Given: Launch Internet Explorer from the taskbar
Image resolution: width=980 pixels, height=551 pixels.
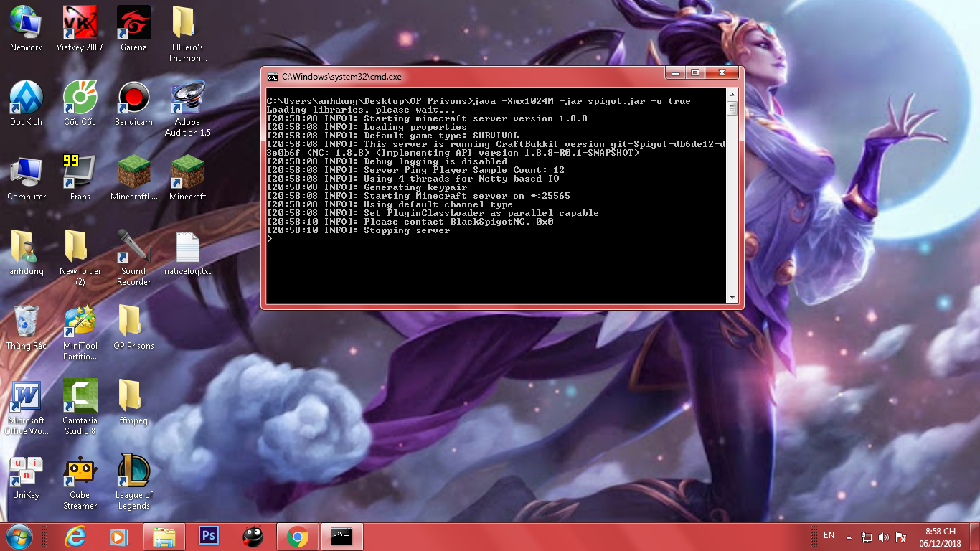Looking at the screenshot, I should [75, 537].
